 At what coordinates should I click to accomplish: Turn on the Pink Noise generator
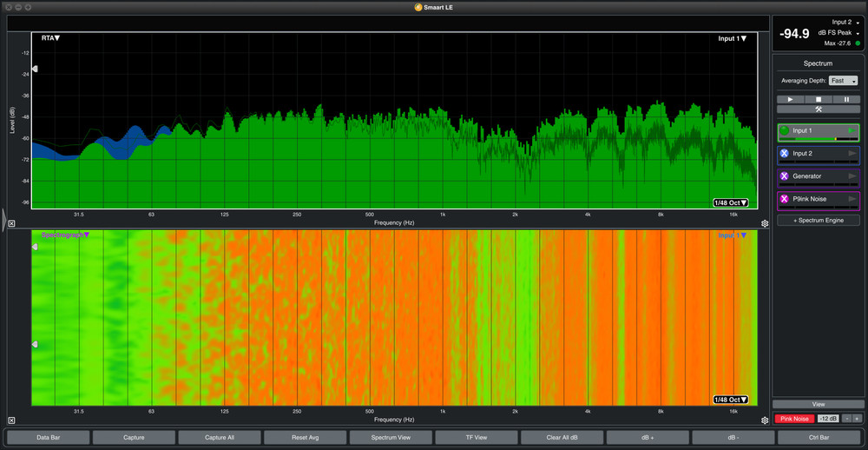(x=794, y=419)
